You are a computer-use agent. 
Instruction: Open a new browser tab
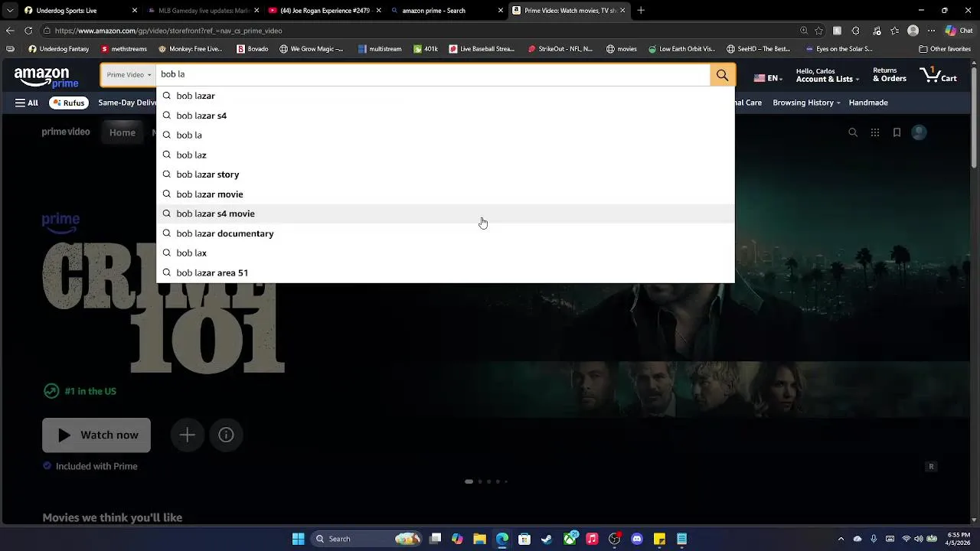coord(641,11)
